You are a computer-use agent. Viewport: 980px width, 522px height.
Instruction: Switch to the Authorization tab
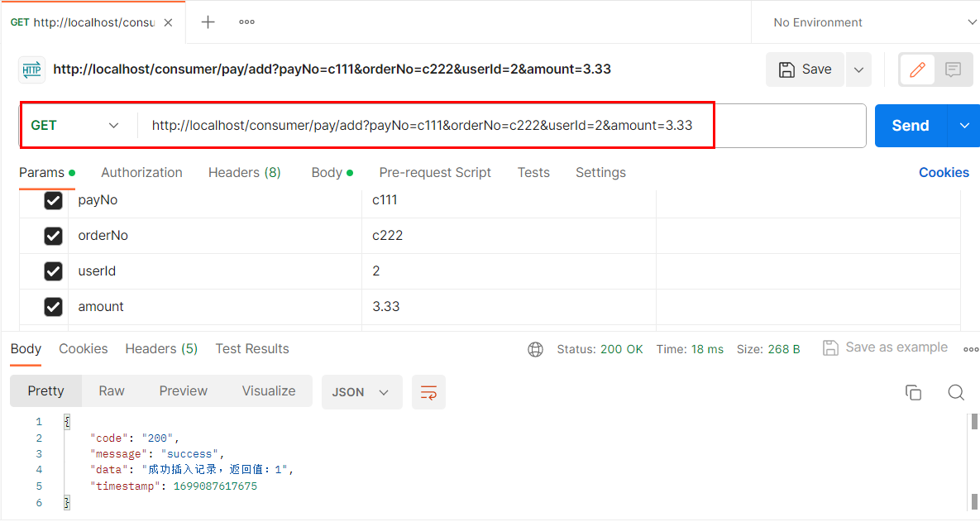142,173
